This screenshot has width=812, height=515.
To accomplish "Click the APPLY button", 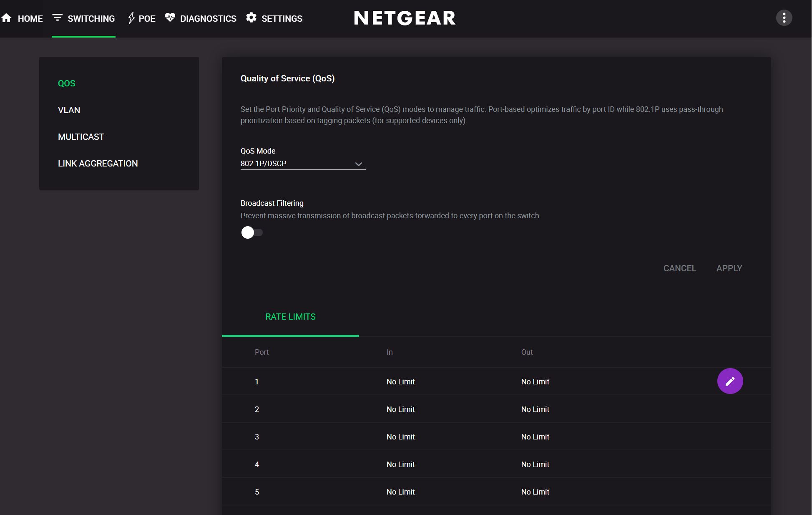I will pos(729,268).
